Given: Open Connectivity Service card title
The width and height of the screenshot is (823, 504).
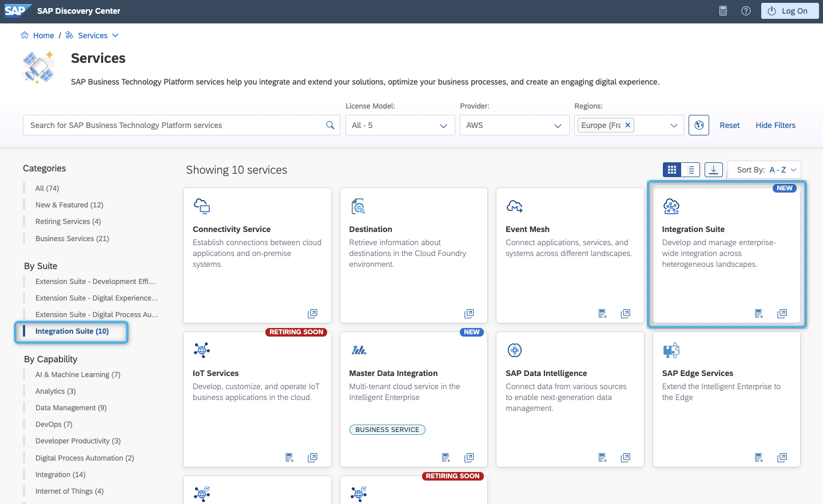Looking at the screenshot, I should click(232, 229).
